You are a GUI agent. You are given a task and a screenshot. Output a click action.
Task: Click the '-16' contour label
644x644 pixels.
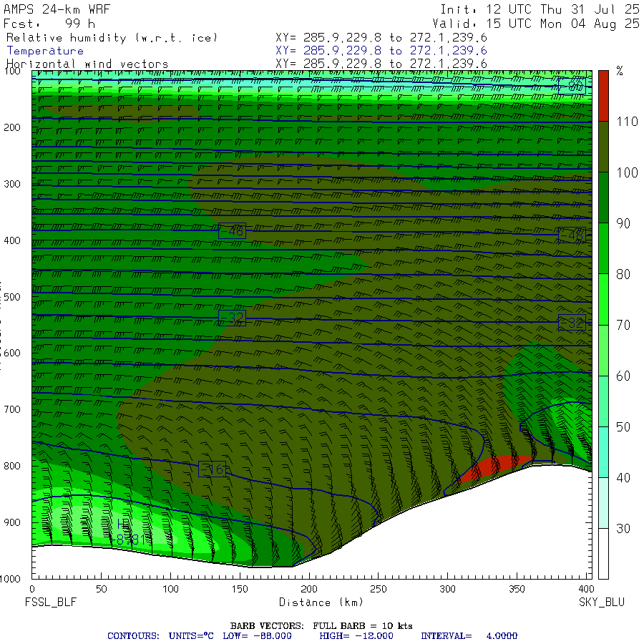(212, 469)
